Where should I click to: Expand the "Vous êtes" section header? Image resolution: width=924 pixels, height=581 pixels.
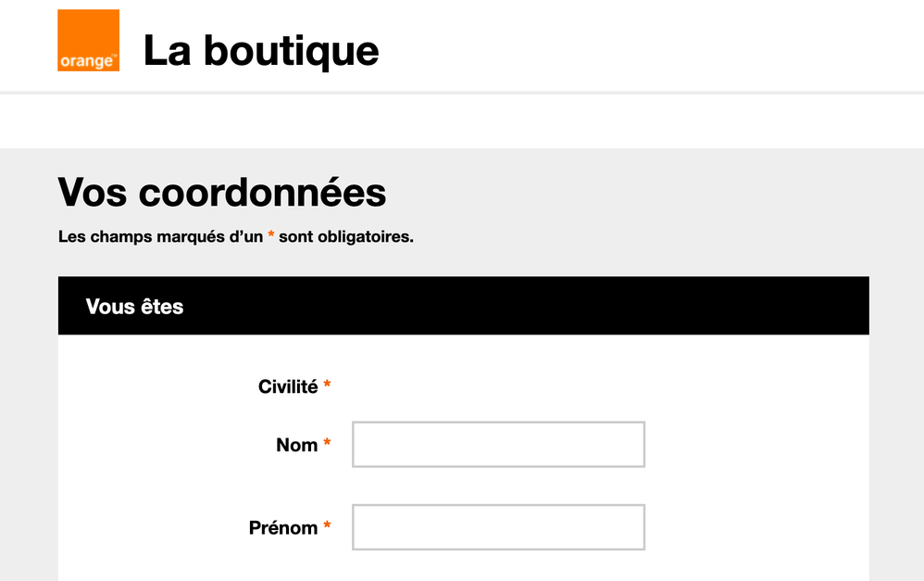click(134, 306)
